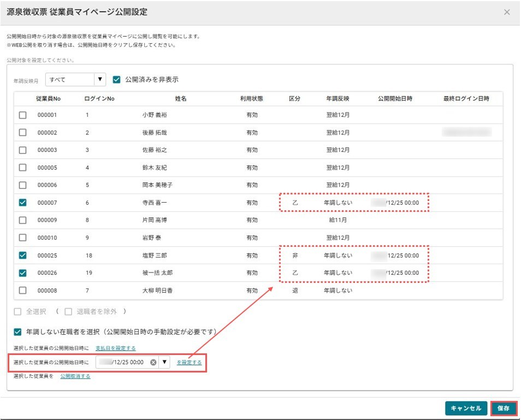Click the 従業員No column header
Image resolution: width=521 pixels, height=420 pixels.
(48, 98)
